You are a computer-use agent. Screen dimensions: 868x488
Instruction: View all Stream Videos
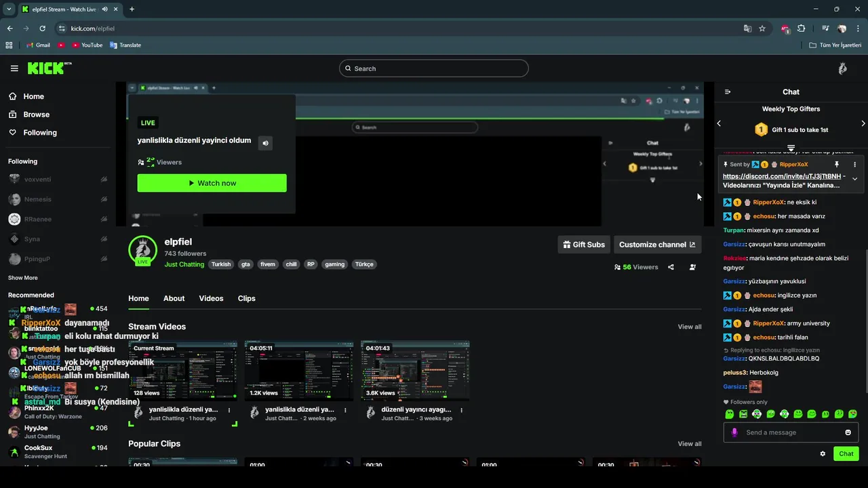(x=690, y=327)
